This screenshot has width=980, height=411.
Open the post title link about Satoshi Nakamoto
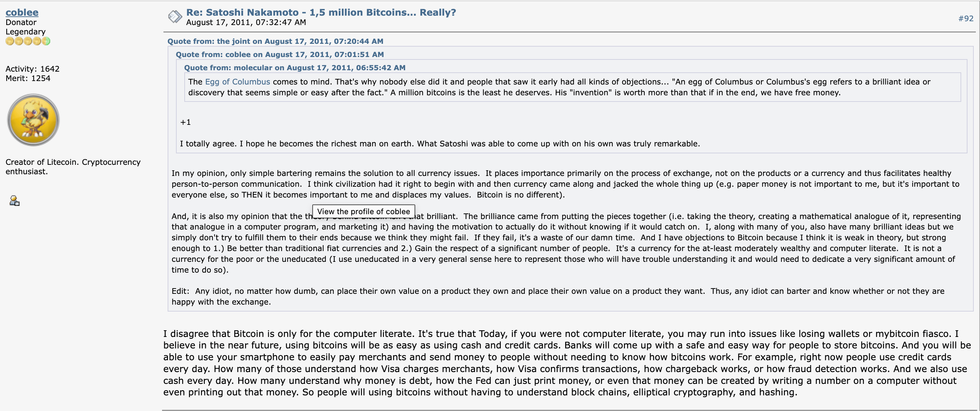321,12
